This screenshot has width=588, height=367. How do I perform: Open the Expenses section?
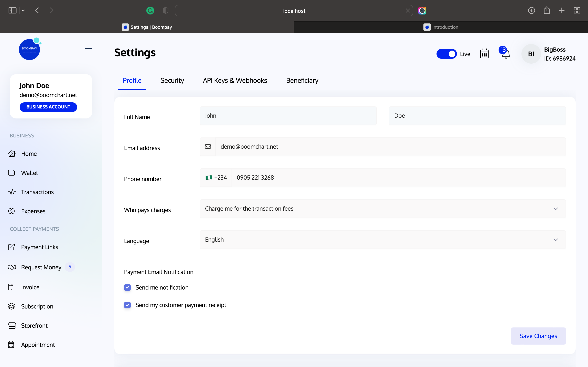coord(33,211)
